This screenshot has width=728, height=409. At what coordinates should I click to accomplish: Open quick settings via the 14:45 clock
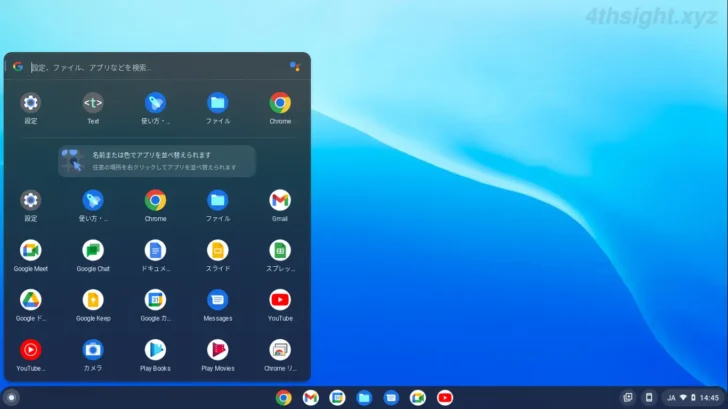(x=709, y=398)
